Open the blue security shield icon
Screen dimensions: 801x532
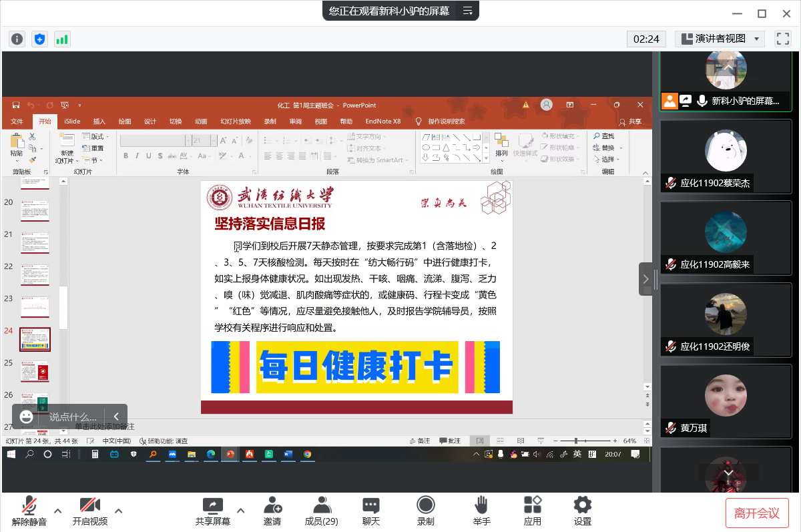39,39
